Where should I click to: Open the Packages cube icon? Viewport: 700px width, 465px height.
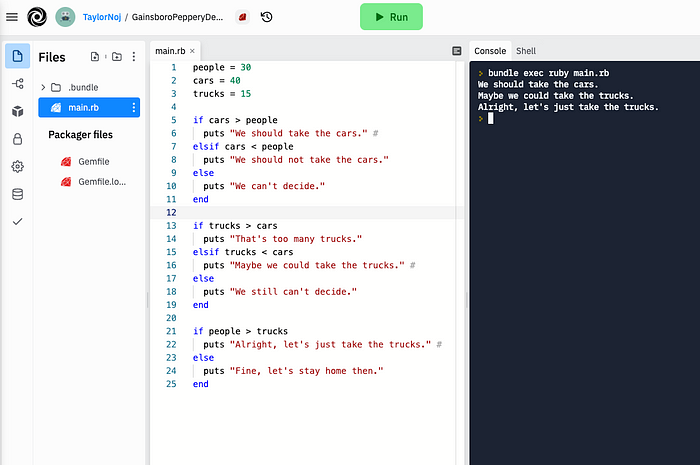[17, 111]
